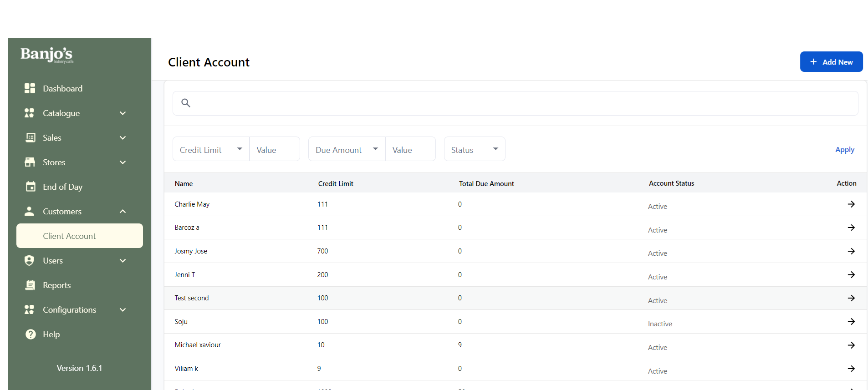Click the Dashboard icon in sidebar
The width and height of the screenshot is (868, 390).
[x=30, y=88]
